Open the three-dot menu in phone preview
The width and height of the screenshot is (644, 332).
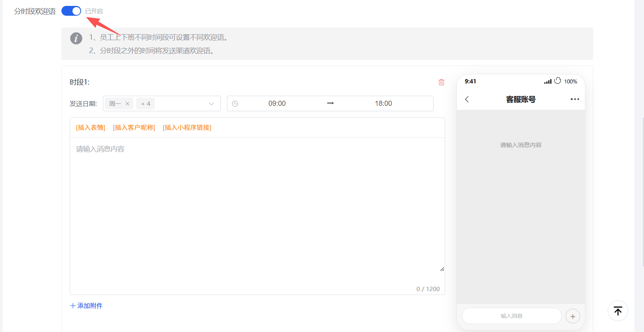(x=575, y=99)
